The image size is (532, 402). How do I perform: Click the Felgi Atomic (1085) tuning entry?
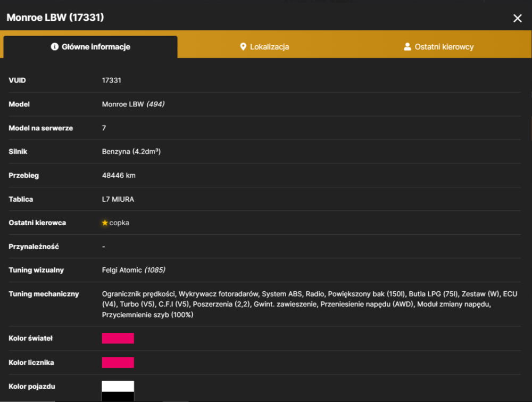(x=134, y=270)
